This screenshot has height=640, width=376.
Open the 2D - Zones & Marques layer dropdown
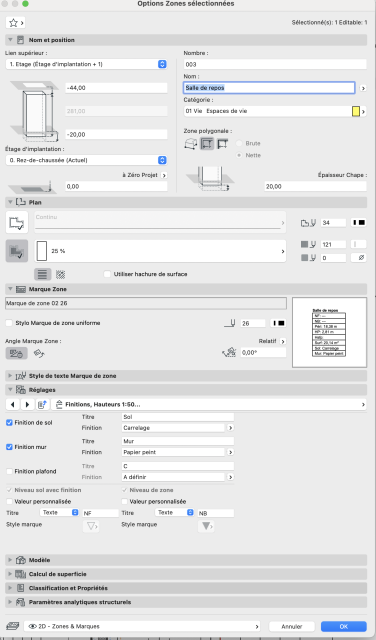(142, 626)
